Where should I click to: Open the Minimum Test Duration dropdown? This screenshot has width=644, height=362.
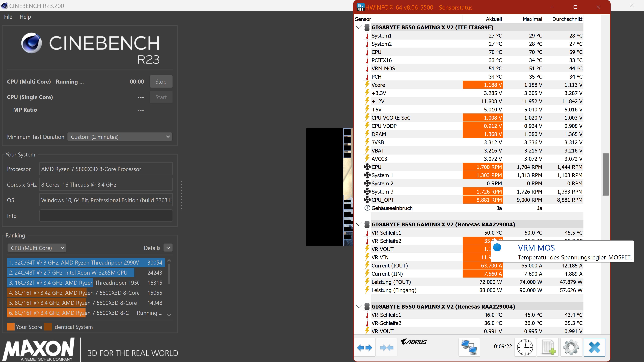click(120, 137)
